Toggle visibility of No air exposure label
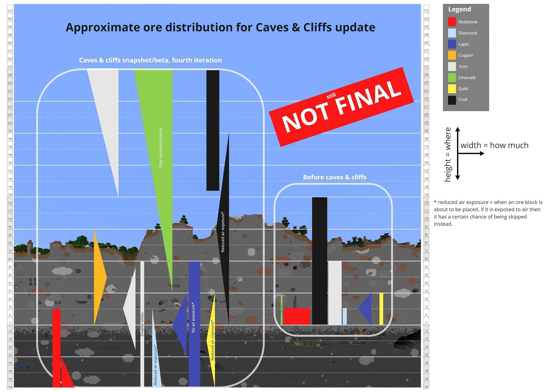Screen dimensions: 545x392 [x=192, y=304]
